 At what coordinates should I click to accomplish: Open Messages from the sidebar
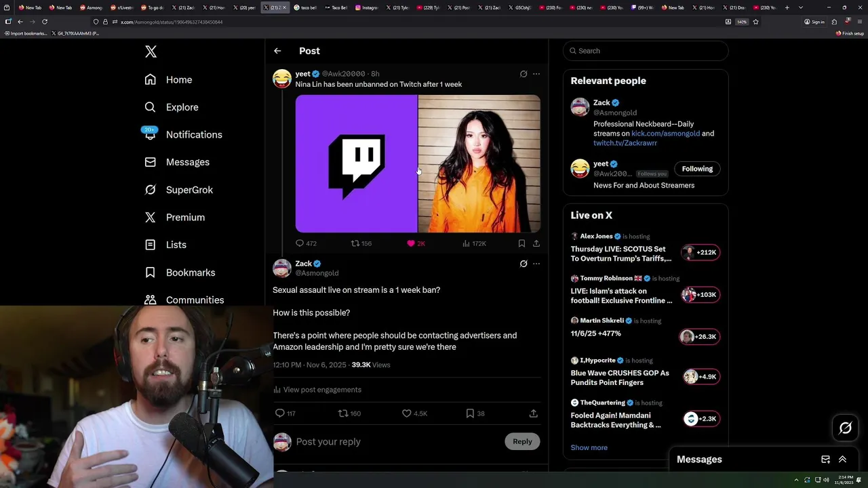177,162
